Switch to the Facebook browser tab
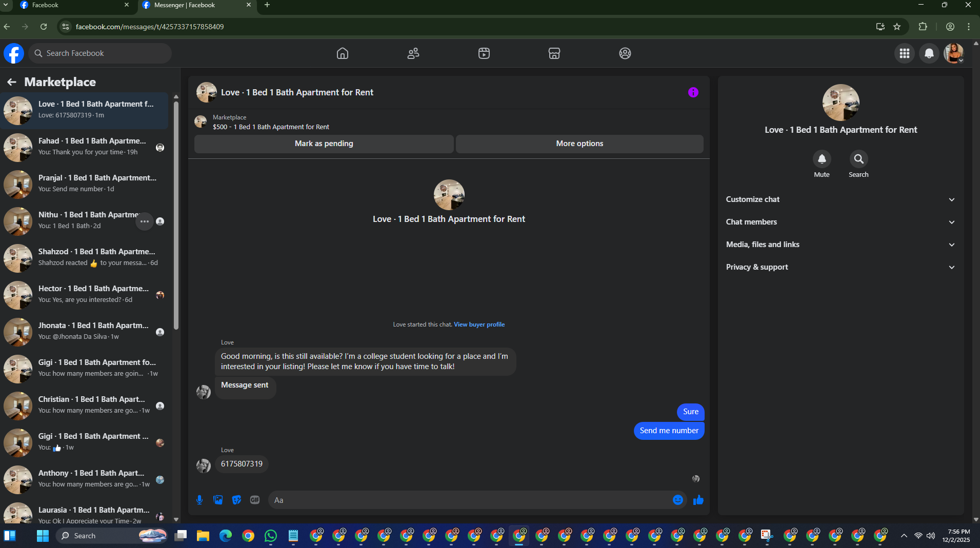This screenshot has height=548, width=980. point(74,5)
